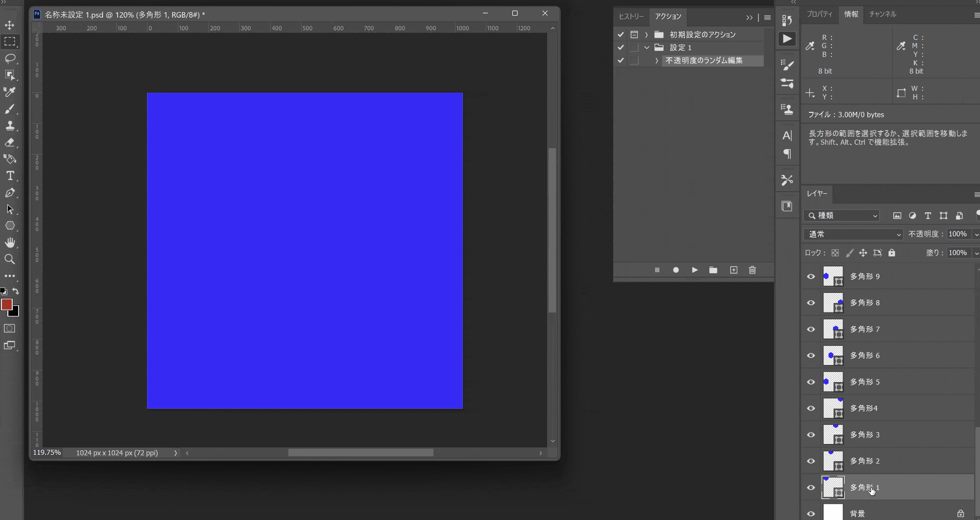Viewport: 980px width, 520px height.
Task: Open the Actions panel menu
Action: (767, 18)
